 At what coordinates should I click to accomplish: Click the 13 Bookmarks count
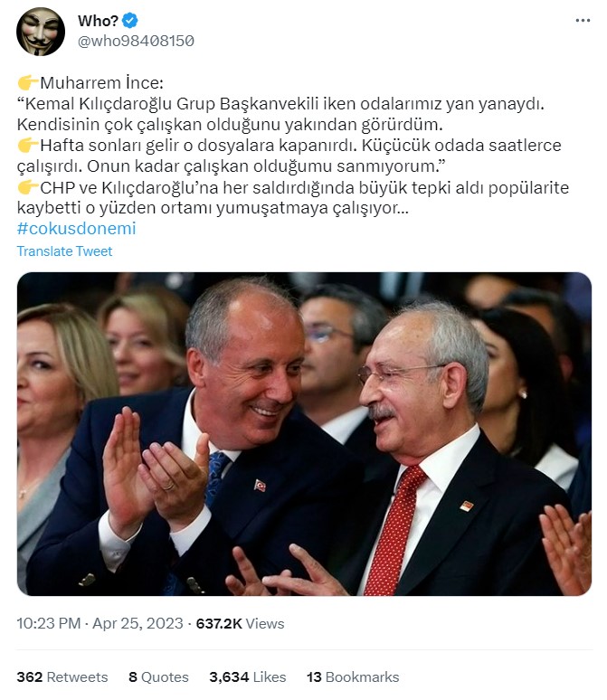(353, 676)
